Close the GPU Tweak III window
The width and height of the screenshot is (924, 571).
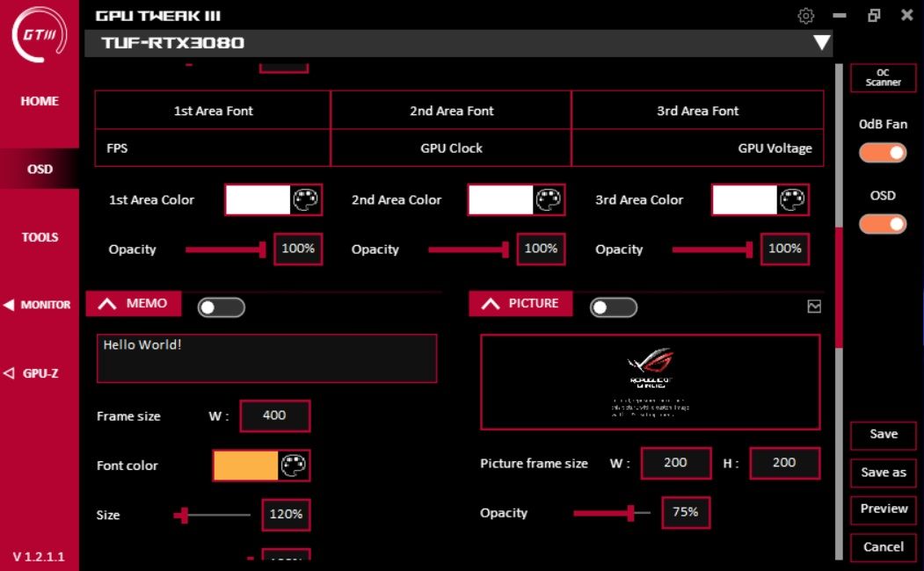[x=907, y=15]
